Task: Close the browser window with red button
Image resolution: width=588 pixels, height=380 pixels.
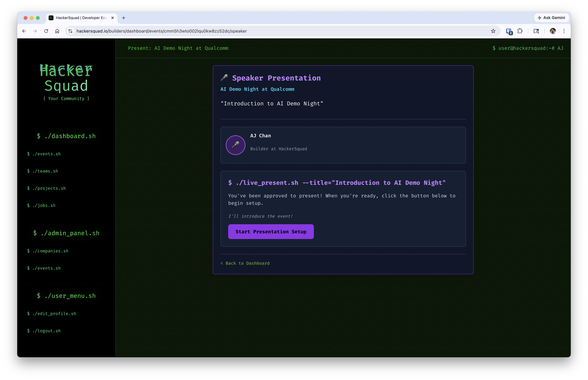Action: coord(25,18)
